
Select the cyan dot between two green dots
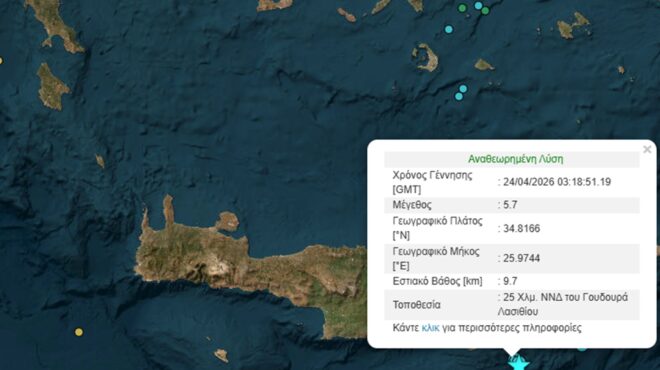[478, 5]
